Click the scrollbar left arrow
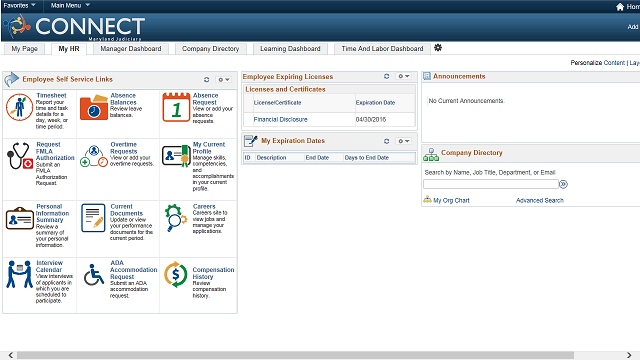This screenshot has height=360, width=640. pos(11,355)
